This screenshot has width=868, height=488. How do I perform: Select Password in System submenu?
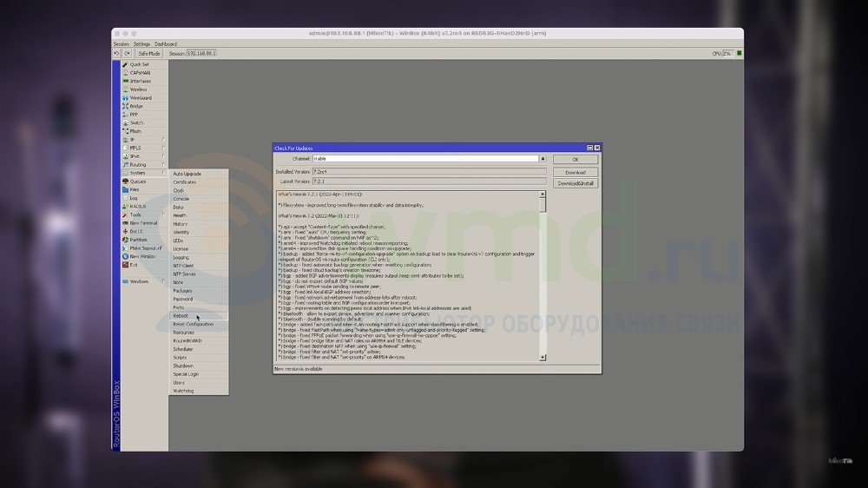(x=198, y=299)
